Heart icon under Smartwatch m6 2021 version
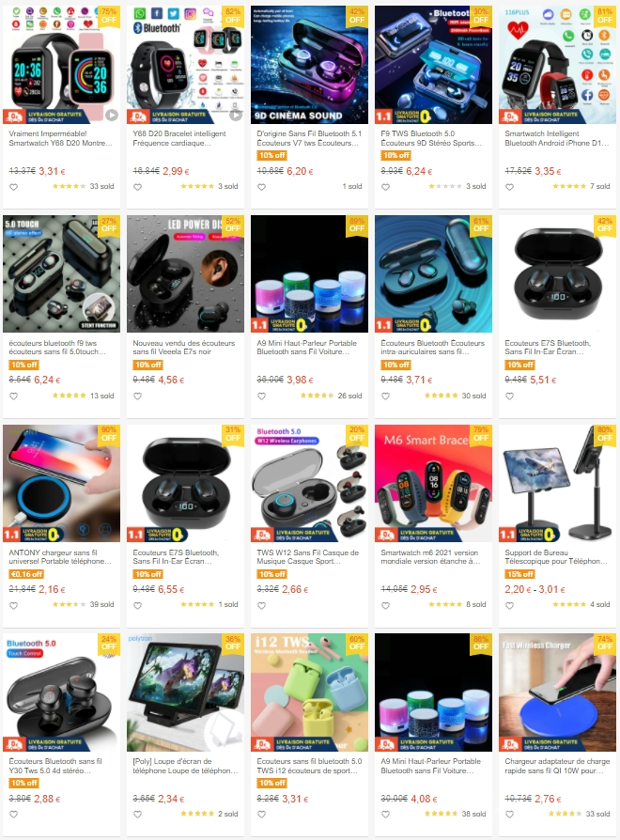The width and height of the screenshot is (620, 840). pos(385,605)
